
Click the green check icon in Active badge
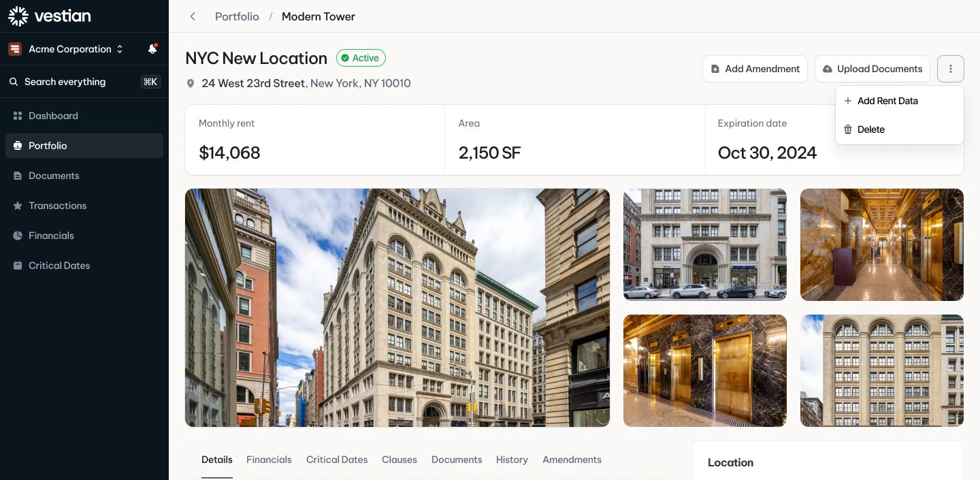[345, 58]
